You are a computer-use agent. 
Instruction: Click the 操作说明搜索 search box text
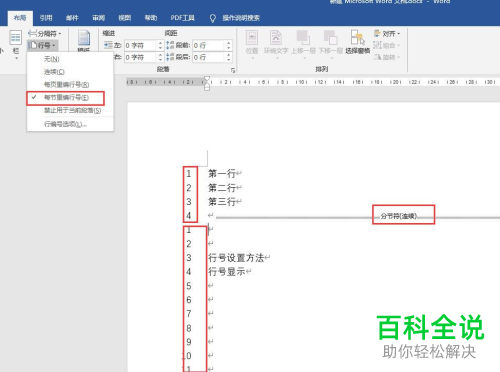click(241, 18)
